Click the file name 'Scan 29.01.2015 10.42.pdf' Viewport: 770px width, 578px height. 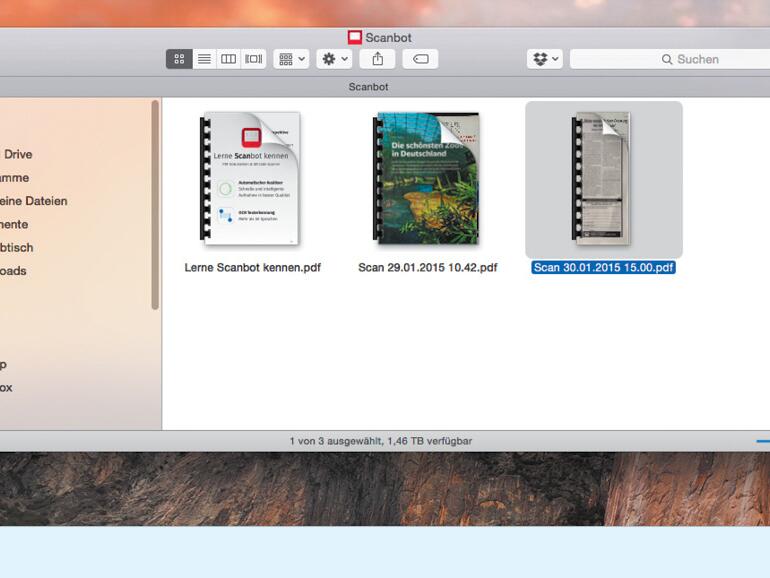click(x=428, y=268)
